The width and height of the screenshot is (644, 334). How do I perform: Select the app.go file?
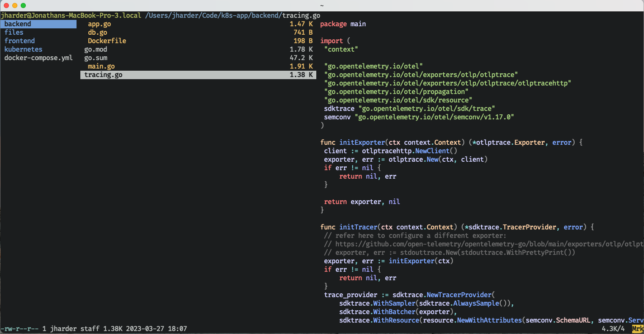click(x=99, y=24)
